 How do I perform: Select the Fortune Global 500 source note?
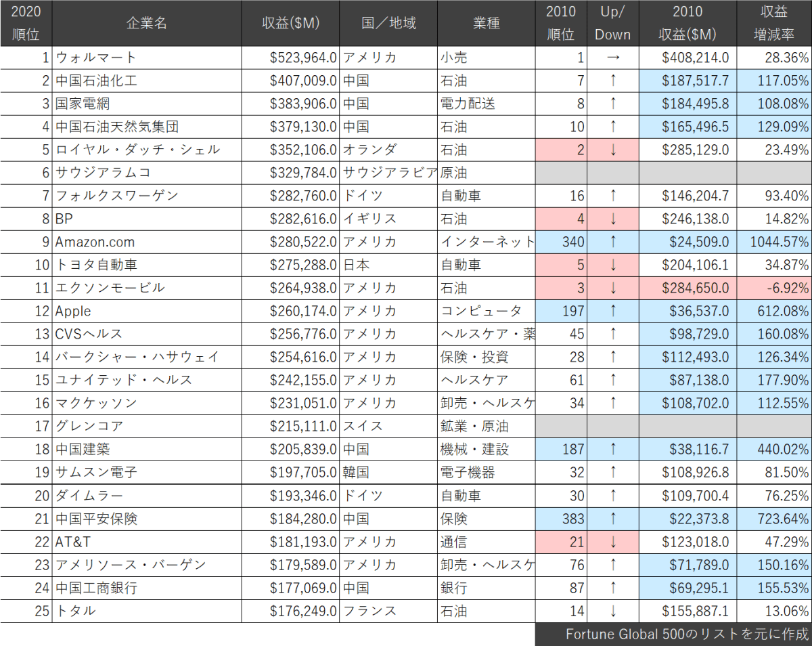(x=673, y=634)
